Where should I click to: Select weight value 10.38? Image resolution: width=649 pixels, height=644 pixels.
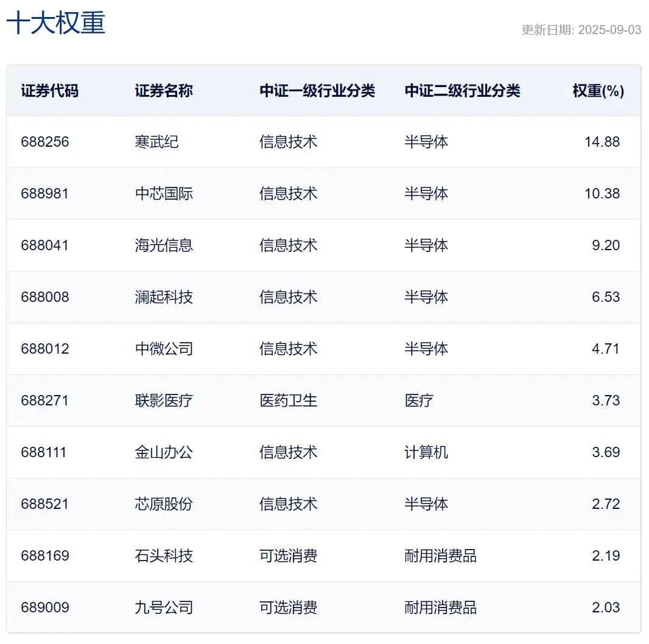pyautogui.click(x=602, y=194)
